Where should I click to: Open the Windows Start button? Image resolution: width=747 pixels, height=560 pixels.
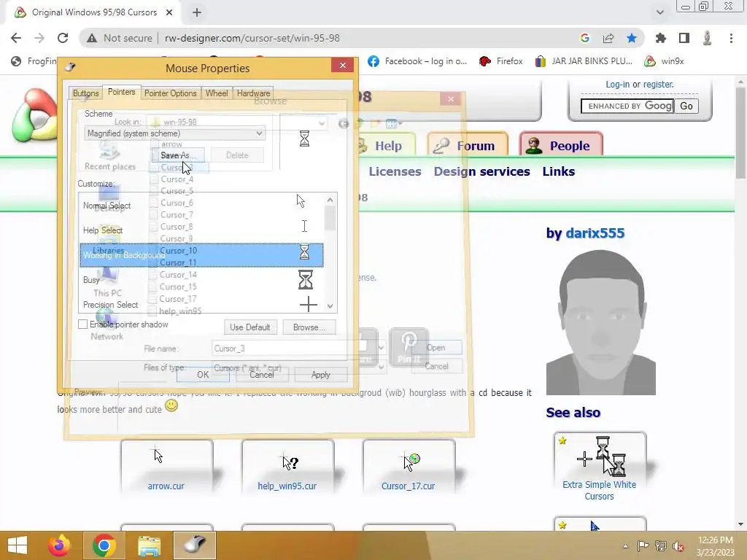tap(18, 545)
